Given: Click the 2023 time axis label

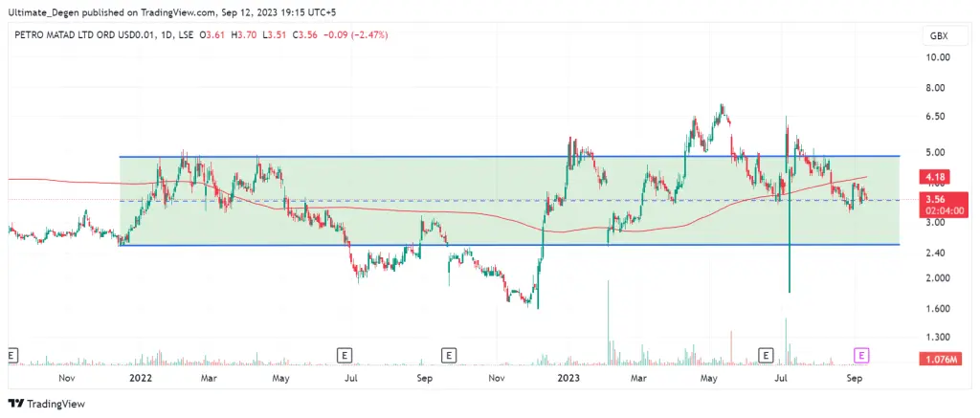Looking at the screenshot, I should (568, 378).
